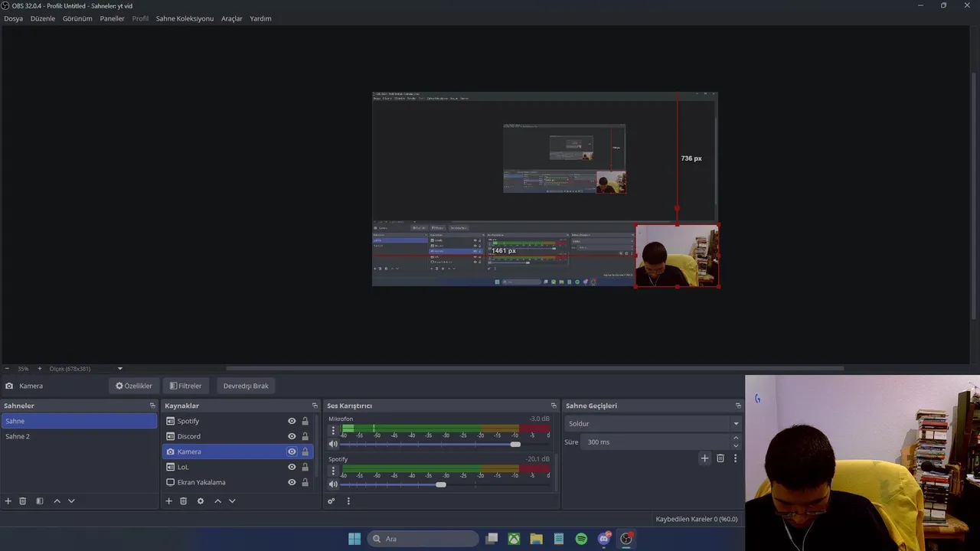Click the Spotify volume slider handle
The width and height of the screenshot is (980, 551).
[x=441, y=484]
